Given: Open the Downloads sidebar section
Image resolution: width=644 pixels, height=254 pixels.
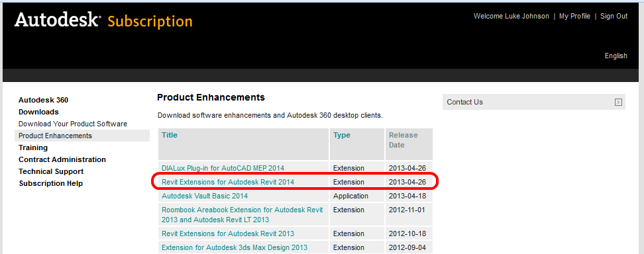Looking at the screenshot, I should pyautogui.click(x=38, y=112).
